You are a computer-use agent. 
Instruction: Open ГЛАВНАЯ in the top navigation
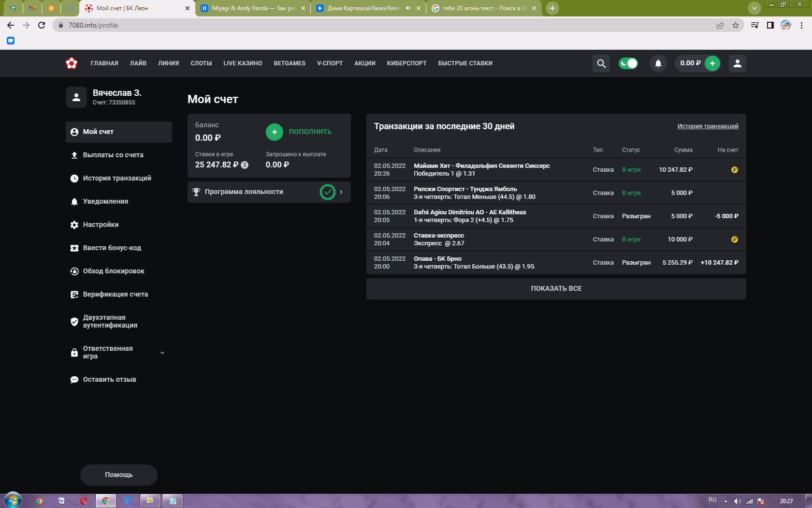pos(104,63)
